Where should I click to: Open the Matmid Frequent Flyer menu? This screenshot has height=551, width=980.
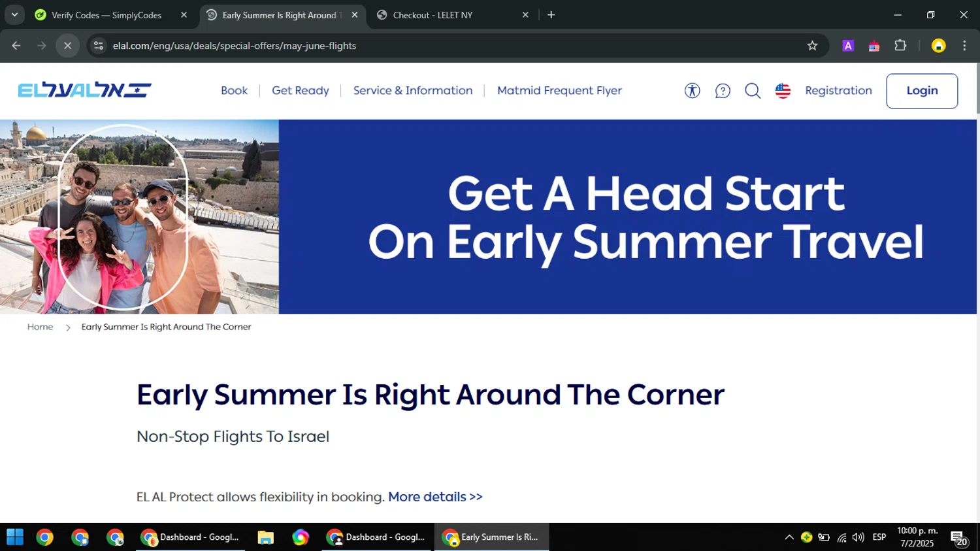559,91
